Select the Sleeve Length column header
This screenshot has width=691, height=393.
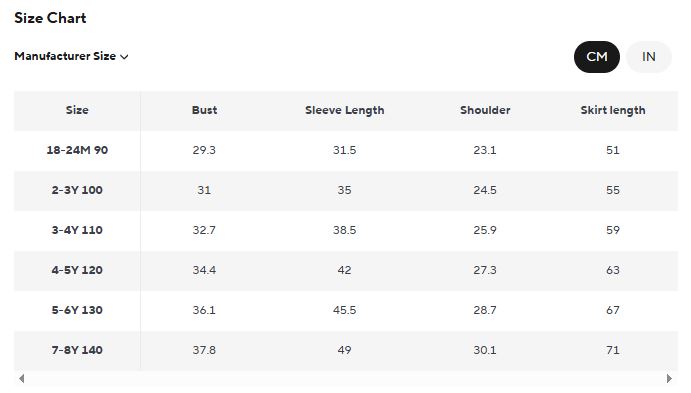[x=345, y=110]
